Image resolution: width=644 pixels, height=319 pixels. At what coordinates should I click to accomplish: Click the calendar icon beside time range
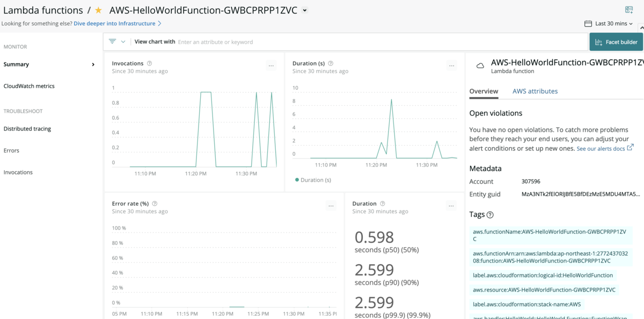tap(588, 24)
